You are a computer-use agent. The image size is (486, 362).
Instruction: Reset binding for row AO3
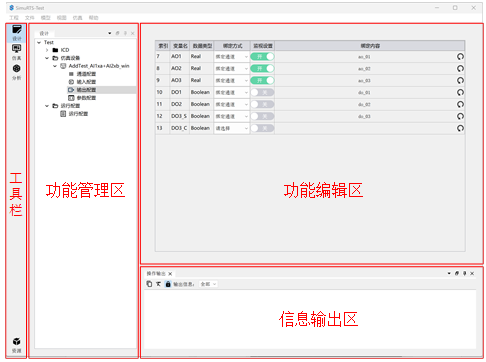tap(460, 81)
